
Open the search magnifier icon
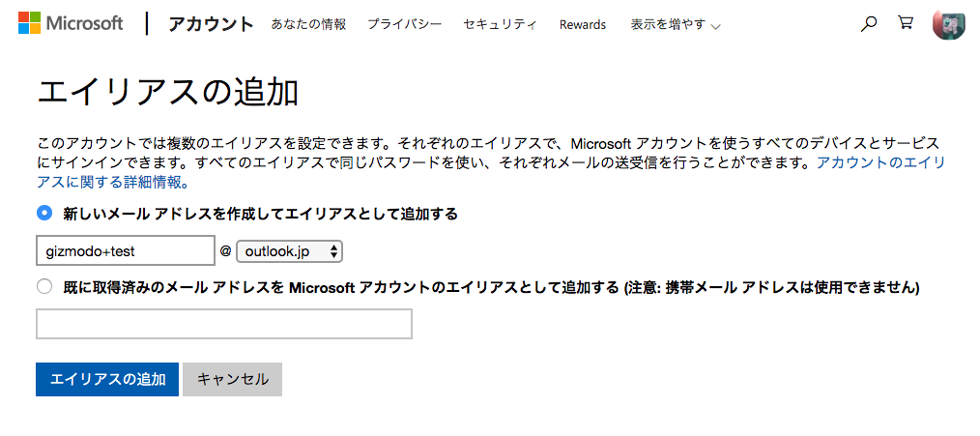[x=868, y=24]
